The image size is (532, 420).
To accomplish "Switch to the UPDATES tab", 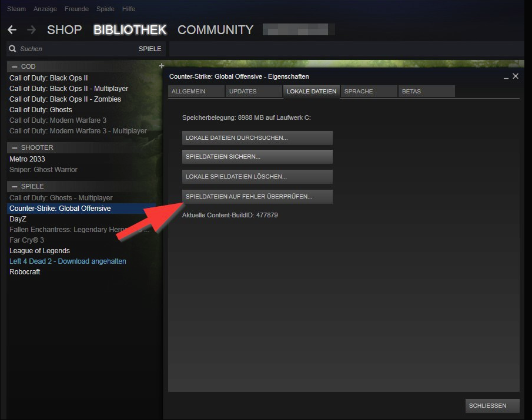I will (254, 91).
